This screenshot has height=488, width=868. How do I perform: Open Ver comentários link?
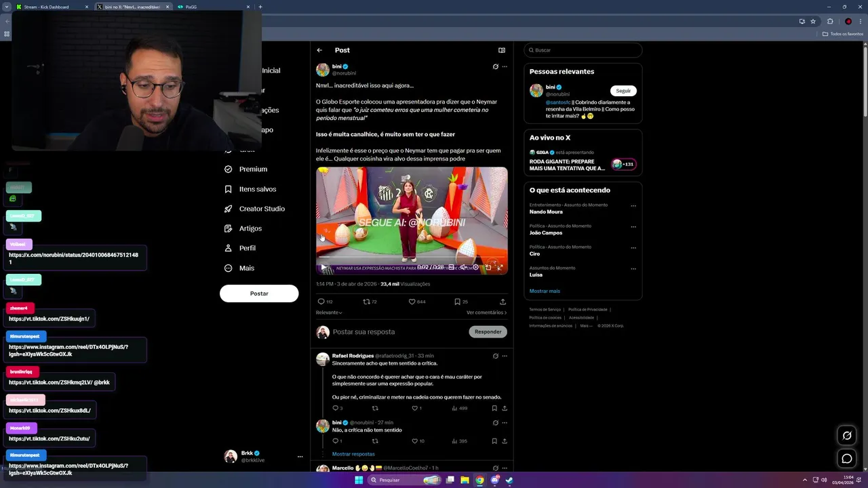(486, 312)
